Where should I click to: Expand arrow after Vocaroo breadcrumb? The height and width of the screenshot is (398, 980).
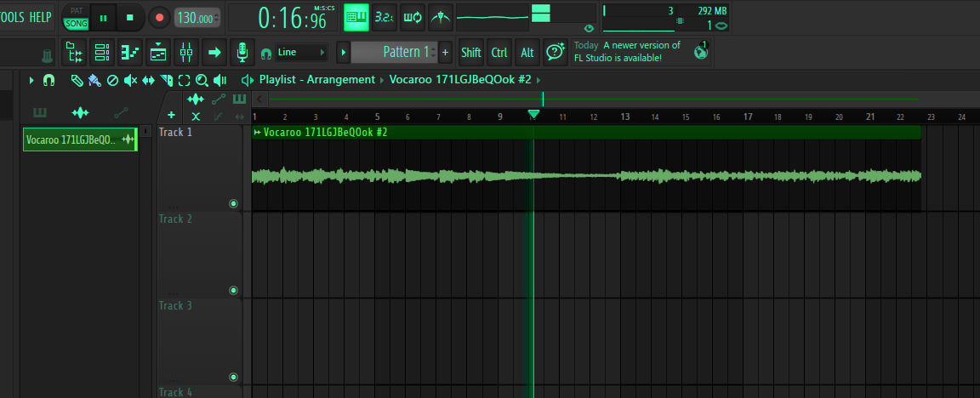[x=538, y=80]
